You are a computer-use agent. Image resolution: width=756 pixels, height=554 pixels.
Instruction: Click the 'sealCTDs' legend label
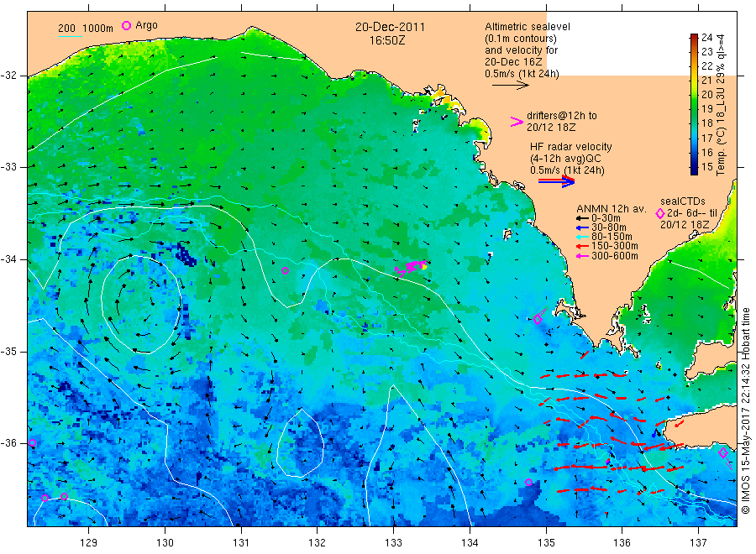tap(683, 201)
